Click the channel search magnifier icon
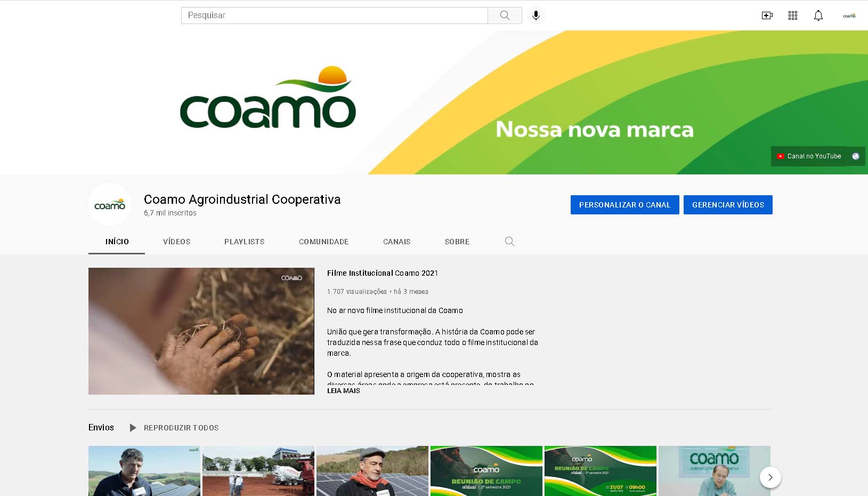The width and height of the screenshot is (868, 496). pyautogui.click(x=510, y=242)
